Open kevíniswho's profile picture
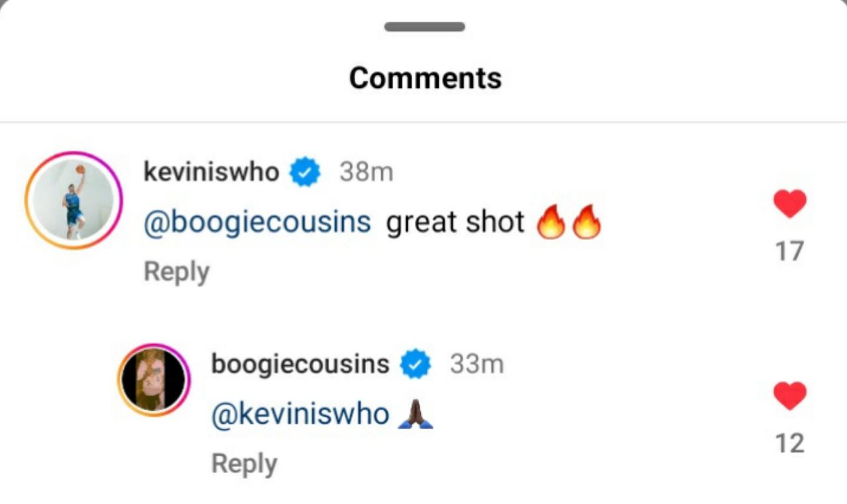This screenshot has height=504, width=847. point(73,200)
